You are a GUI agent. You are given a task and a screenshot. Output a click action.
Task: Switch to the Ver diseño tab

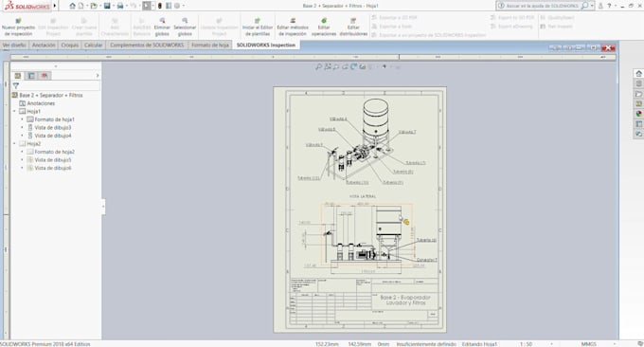14,45
